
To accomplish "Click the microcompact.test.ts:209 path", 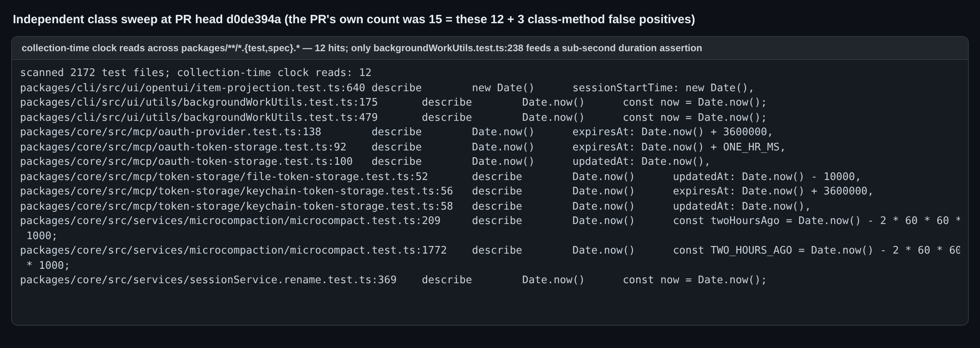I will click(x=230, y=220).
